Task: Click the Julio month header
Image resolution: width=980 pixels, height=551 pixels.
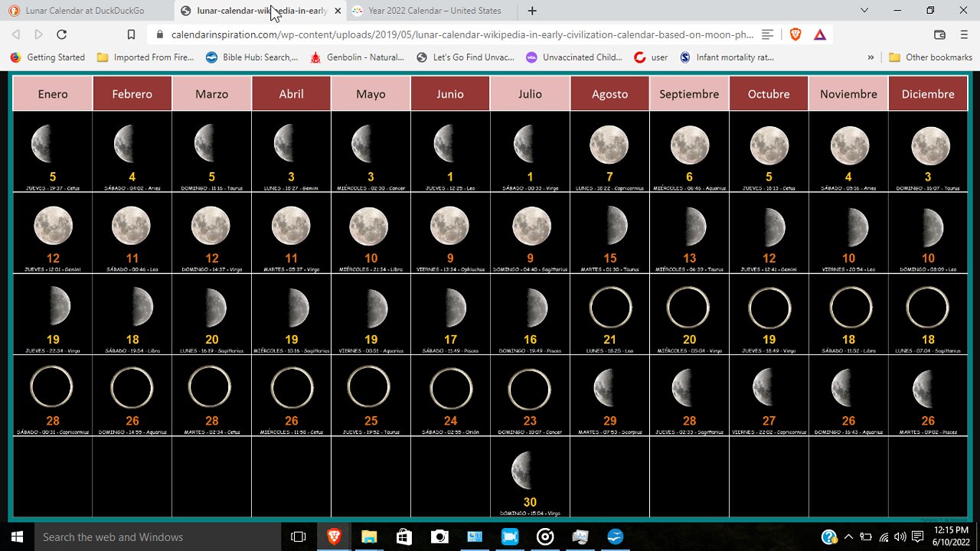Action: click(x=531, y=93)
